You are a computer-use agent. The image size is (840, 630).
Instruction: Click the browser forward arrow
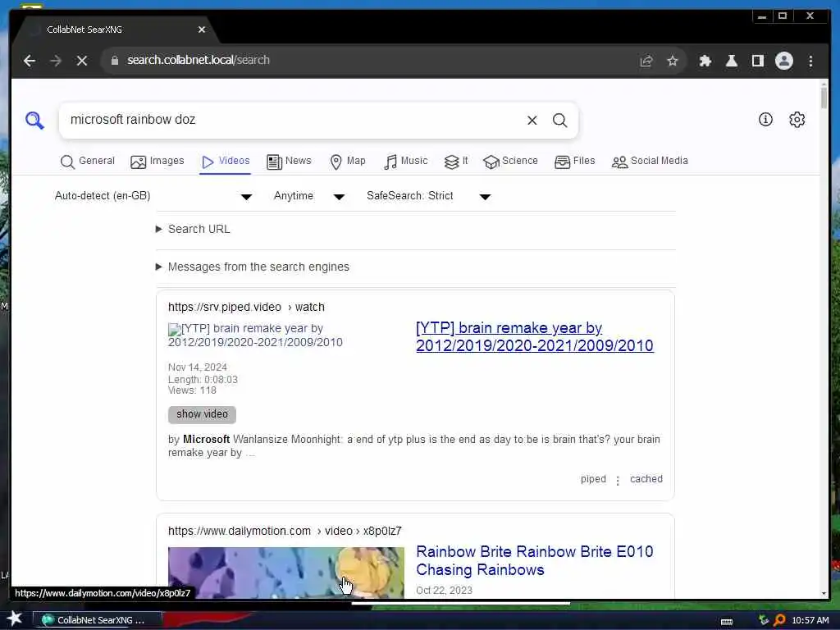(56, 61)
